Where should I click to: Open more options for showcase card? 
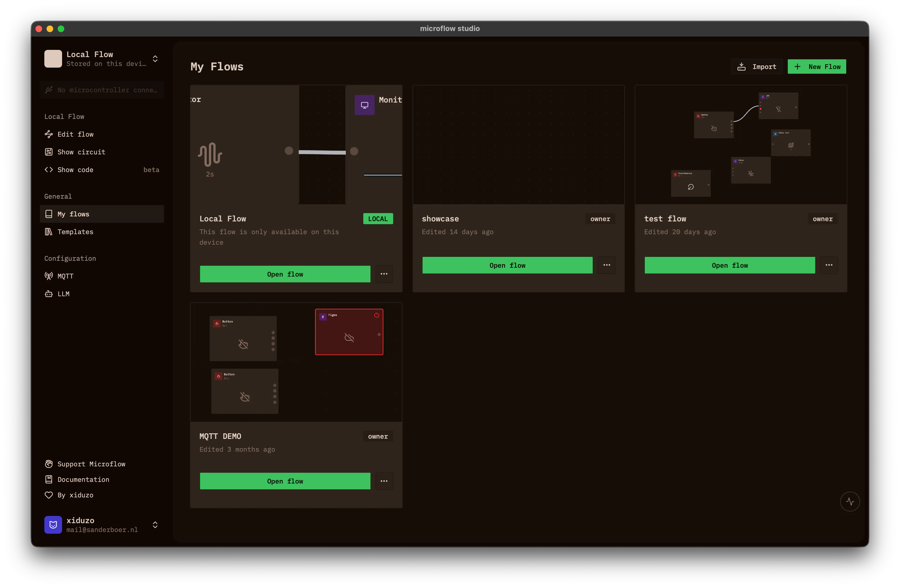tap(607, 265)
